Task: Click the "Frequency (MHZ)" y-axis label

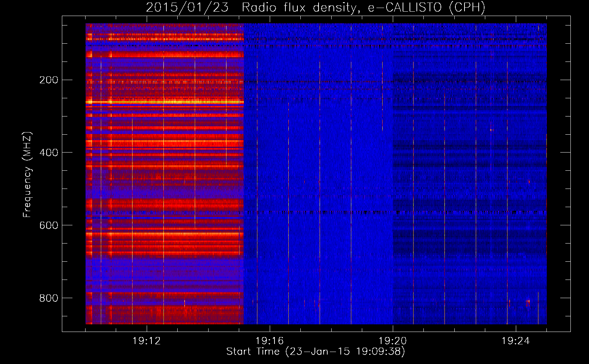Action: point(27,175)
